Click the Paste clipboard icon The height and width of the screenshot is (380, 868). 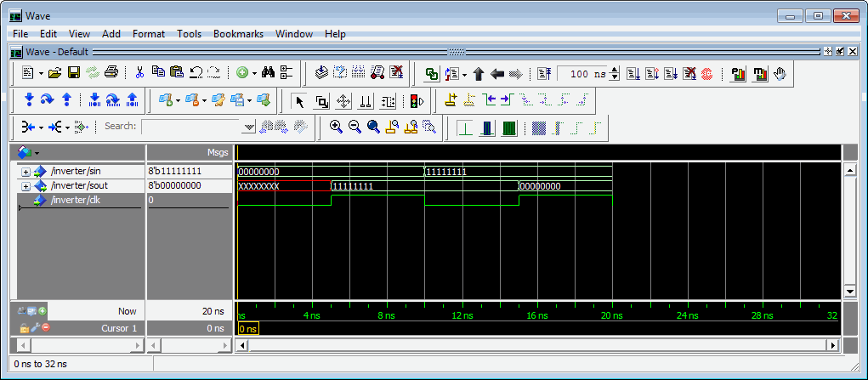pyautogui.click(x=177, y=72)
